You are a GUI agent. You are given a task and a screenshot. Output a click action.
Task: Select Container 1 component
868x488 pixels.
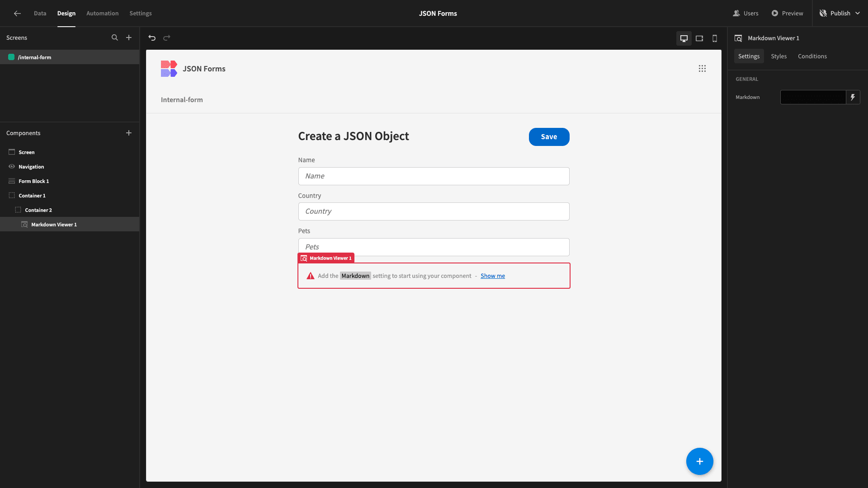pos(70,196)
